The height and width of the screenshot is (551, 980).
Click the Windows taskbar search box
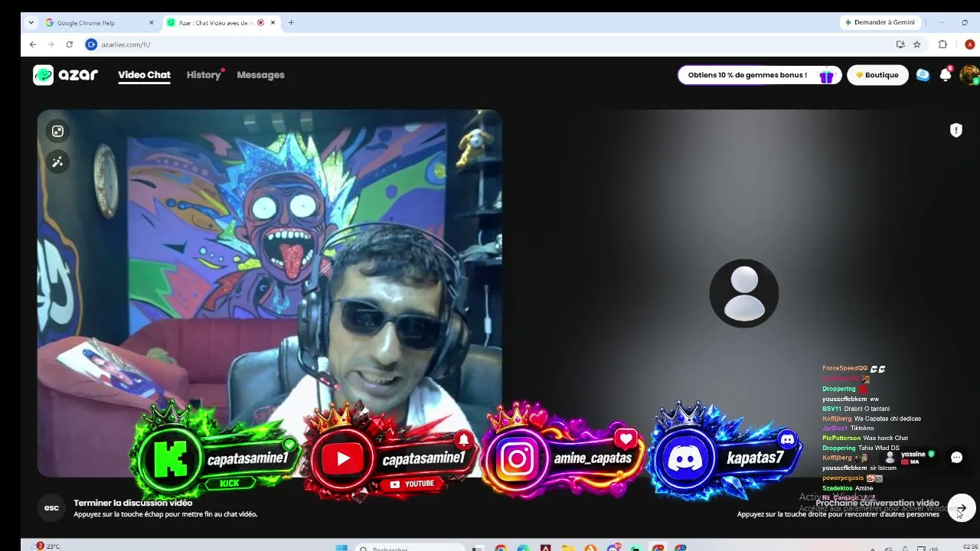pos(410,548)
